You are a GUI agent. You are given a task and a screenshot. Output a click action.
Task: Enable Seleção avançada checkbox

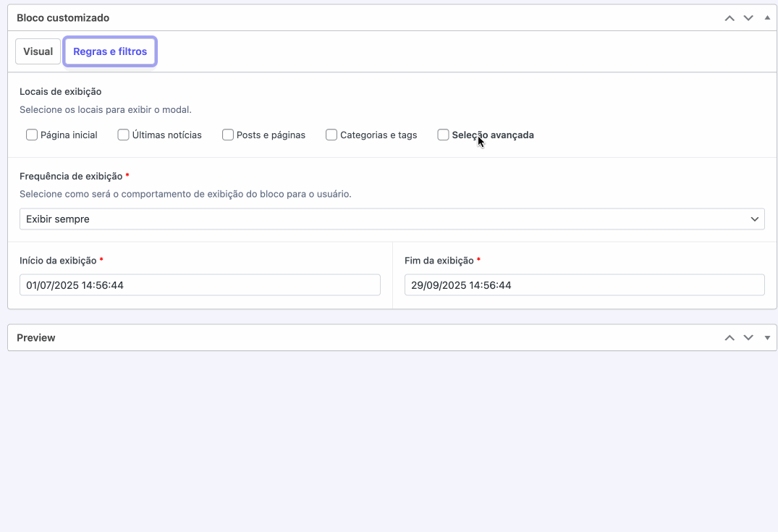point(443,135)
